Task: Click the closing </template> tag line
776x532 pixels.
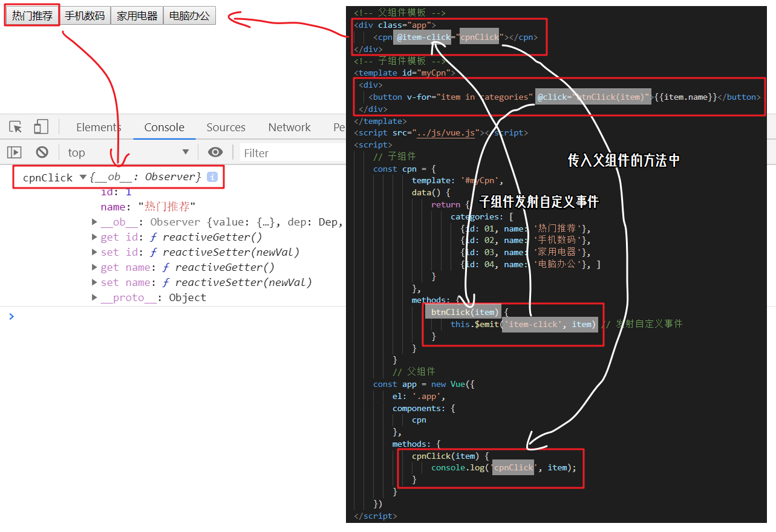Action: click(380, 121)
